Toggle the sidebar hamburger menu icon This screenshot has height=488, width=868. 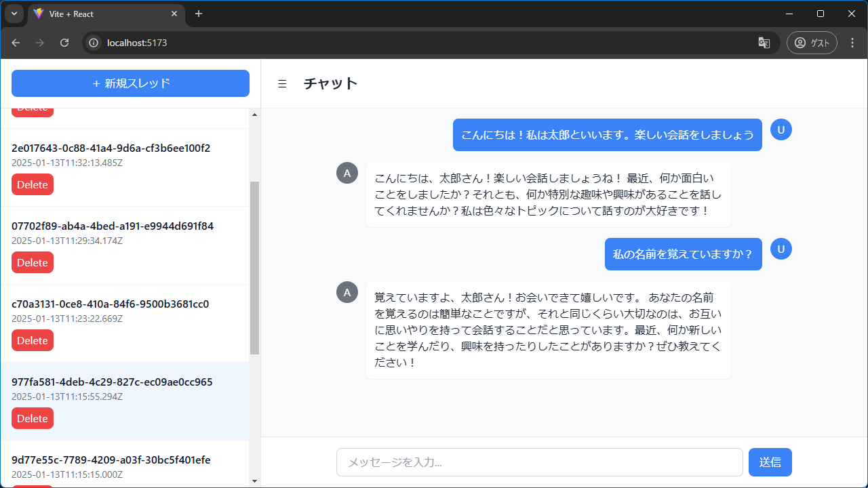pos(283,83)
